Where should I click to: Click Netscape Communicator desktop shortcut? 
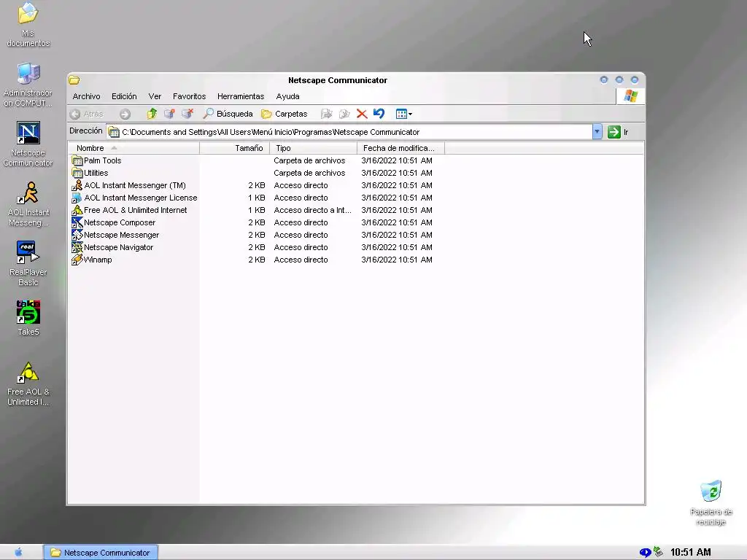[28, 144]
